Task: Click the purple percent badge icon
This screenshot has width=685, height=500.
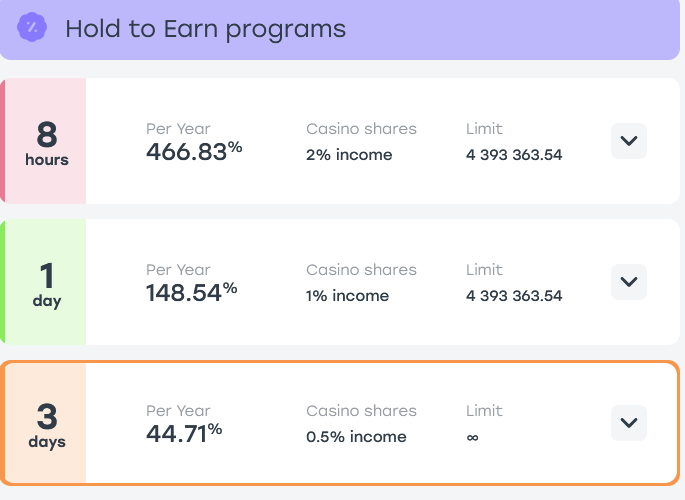Action: (x=32, y=28)
